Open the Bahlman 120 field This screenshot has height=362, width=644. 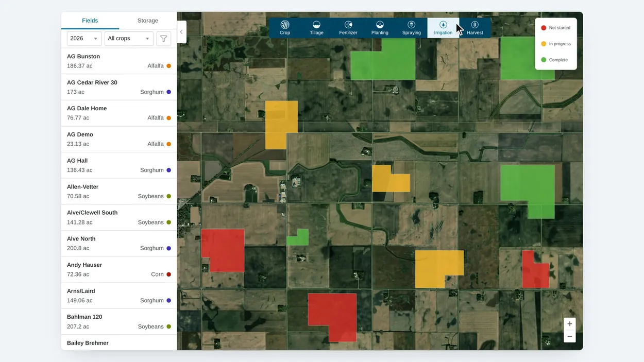point(119,322)
